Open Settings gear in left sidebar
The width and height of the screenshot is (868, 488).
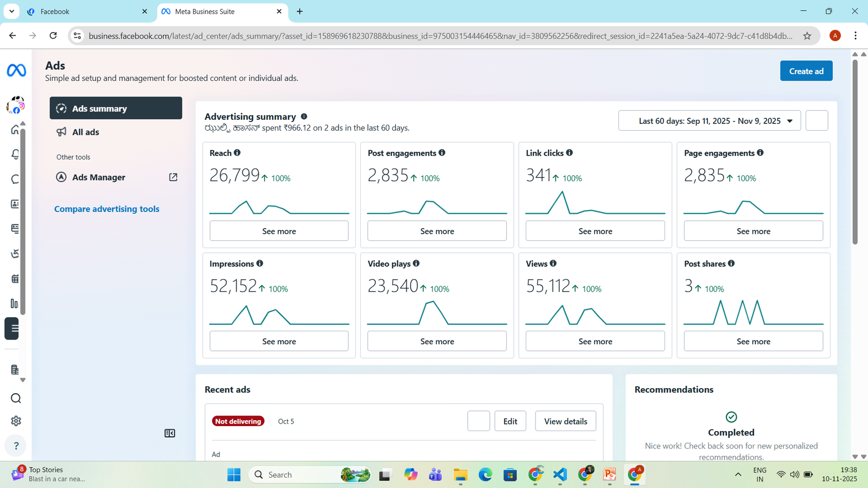click(16, 421)
